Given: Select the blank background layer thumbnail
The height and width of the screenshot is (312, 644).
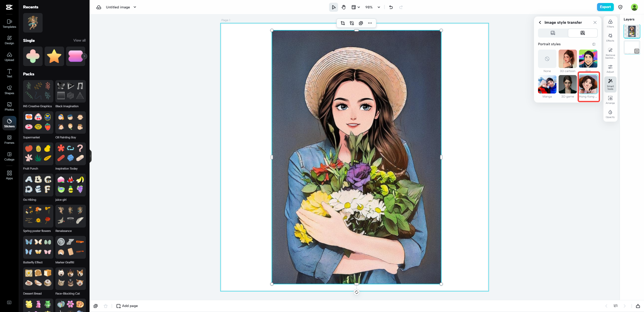Looking at the screenshot, I should coord(632,47).
